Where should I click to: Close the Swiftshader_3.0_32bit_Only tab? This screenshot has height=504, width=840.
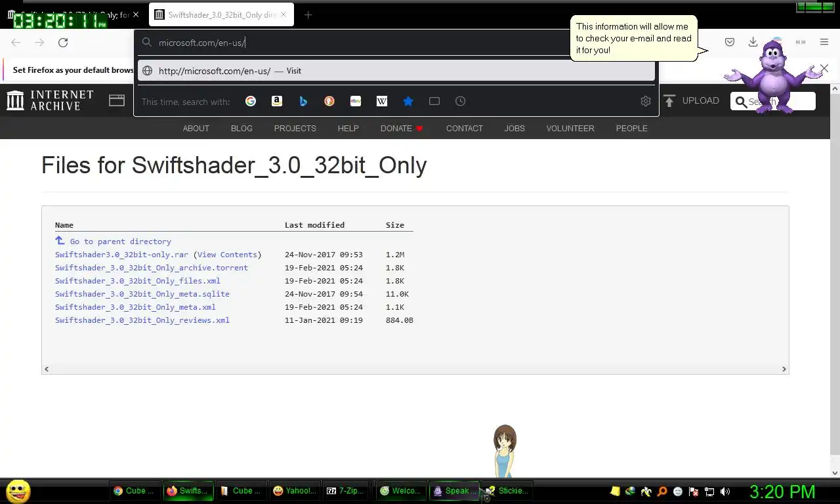283,15
